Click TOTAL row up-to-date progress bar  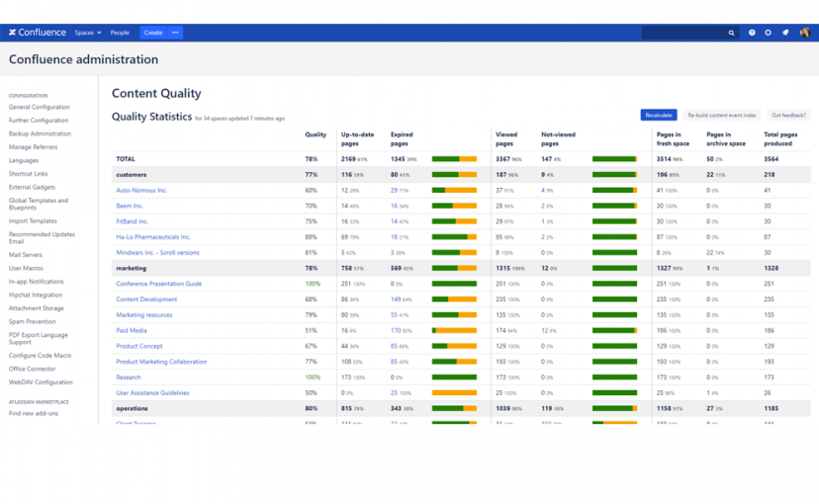[x=454, y=159]
